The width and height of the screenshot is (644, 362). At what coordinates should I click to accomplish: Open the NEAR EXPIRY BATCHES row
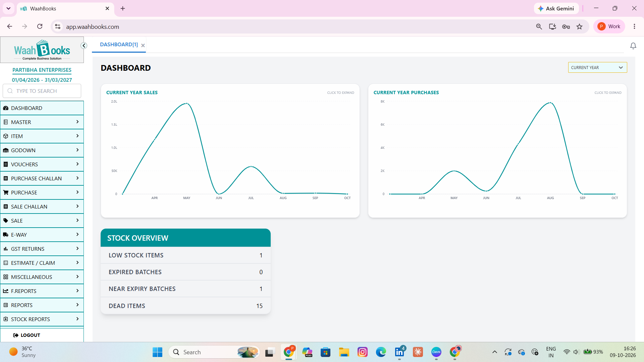click(185, 289)
